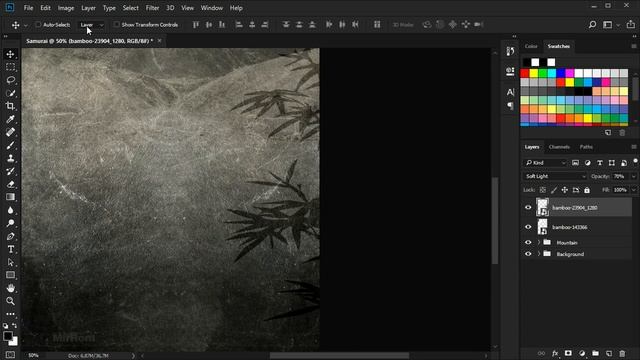This screenshot has width=640, height=360.
Task: Select the Gradient tool
Action: [x=11, y=197]
